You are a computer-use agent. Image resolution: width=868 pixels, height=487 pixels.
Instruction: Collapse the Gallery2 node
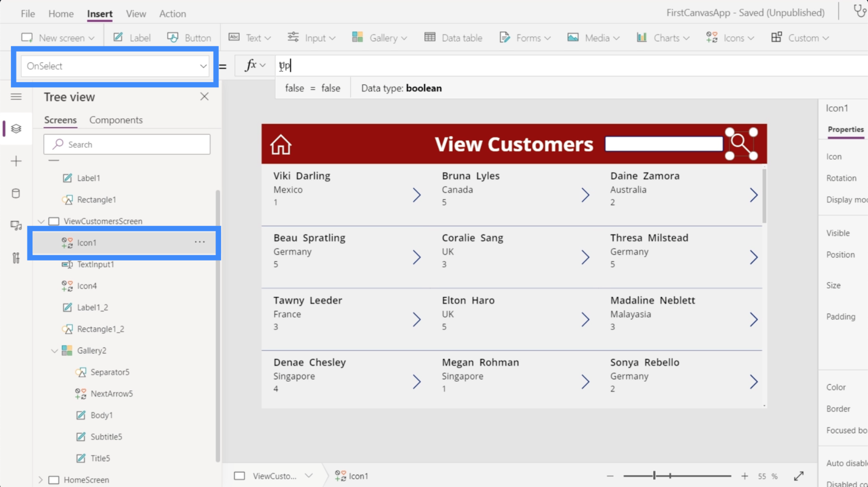pyautogui.click(x=54, y=351)
